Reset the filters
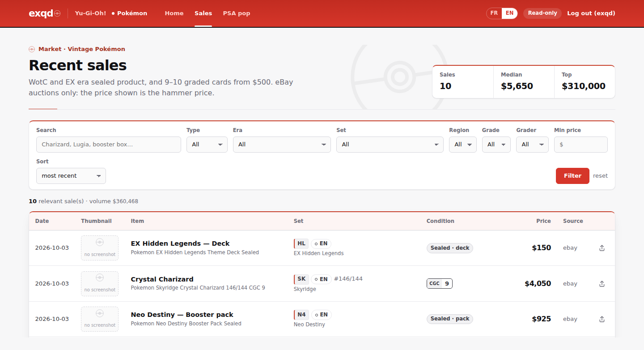This screenshot has width=644, height=350. [600, 176]
